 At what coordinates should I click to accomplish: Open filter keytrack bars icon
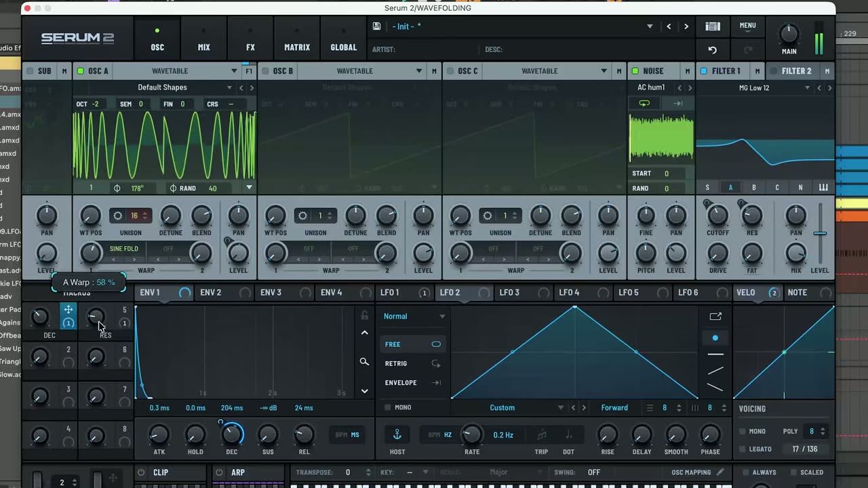coord(823,188)
